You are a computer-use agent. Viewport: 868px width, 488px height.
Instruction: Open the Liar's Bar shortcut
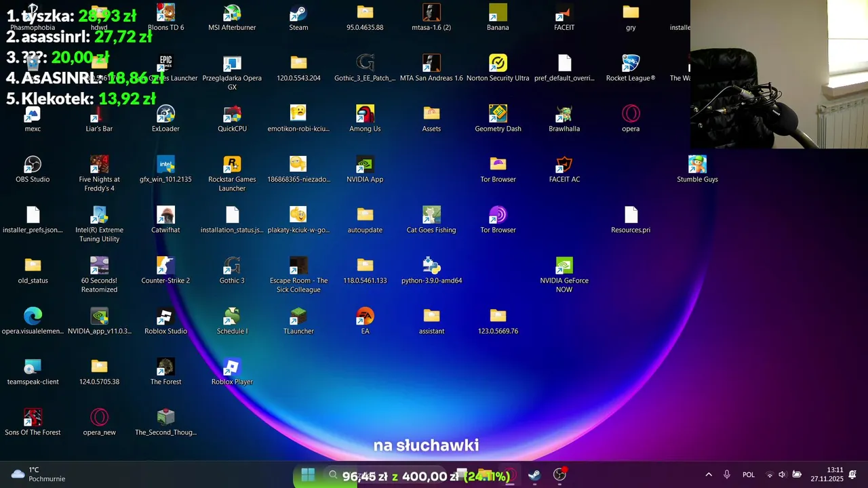99,119
